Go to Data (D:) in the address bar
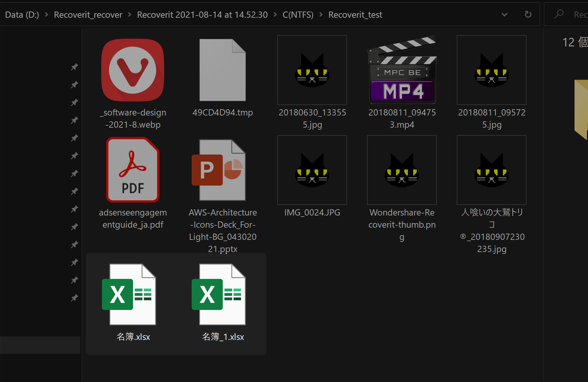Screen dimensions: 588x382 tap(22, 15)
